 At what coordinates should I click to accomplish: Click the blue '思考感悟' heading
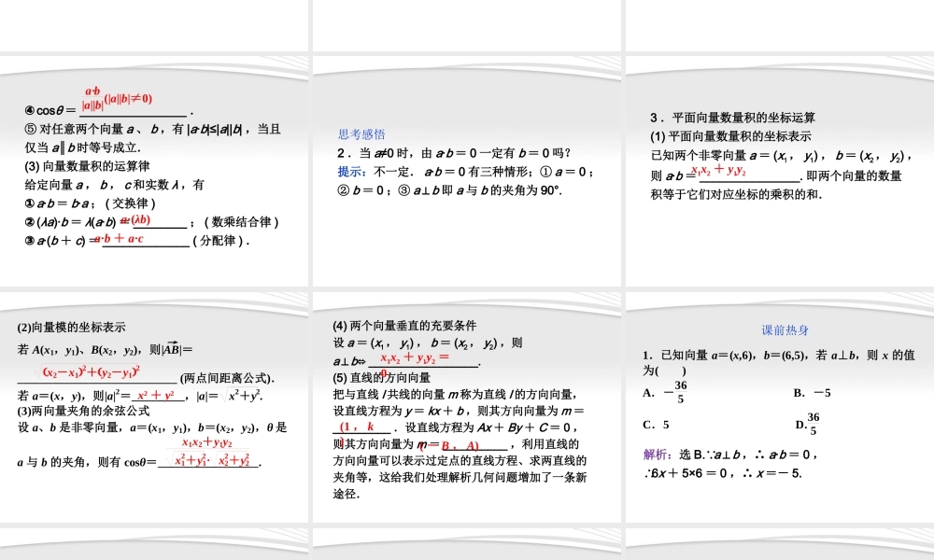(x=361, y=134)
